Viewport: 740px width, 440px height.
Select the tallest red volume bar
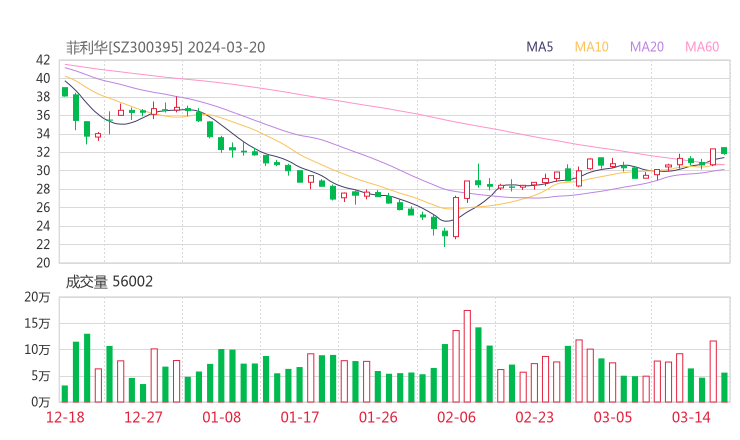click(467, 356)
